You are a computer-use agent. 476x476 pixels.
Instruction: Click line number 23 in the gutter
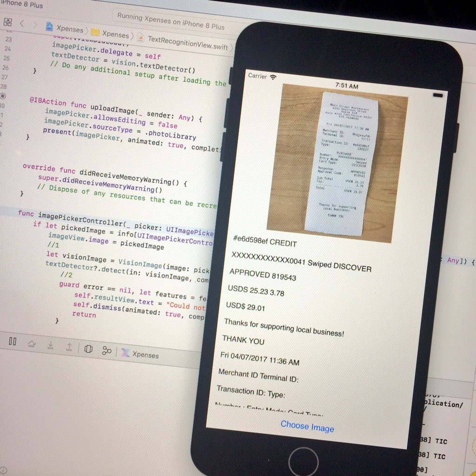tap(8, 39)
